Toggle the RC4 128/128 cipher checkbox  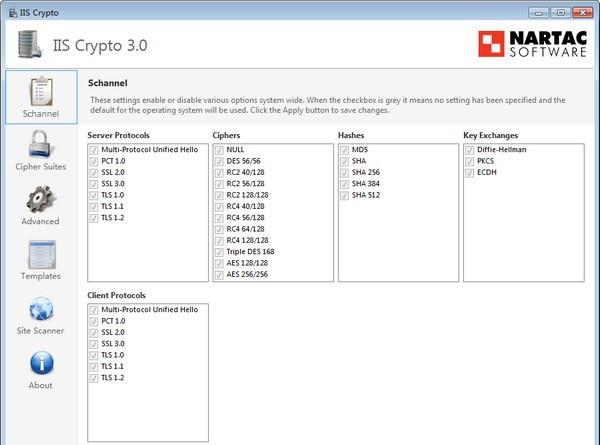[x=219, y=241]
